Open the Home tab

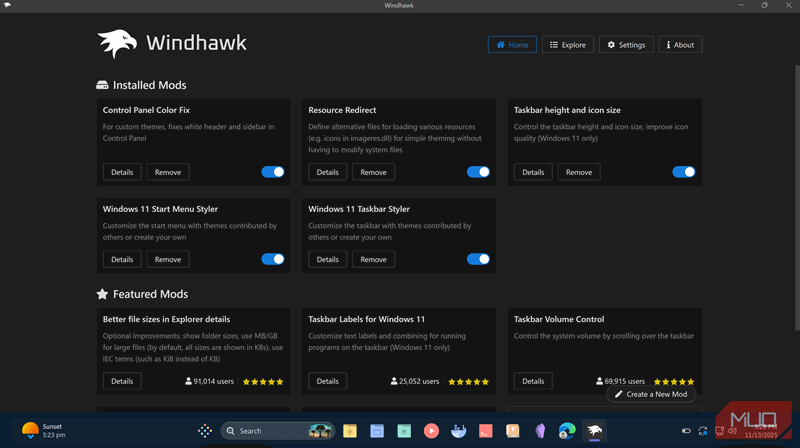point(512,44)
